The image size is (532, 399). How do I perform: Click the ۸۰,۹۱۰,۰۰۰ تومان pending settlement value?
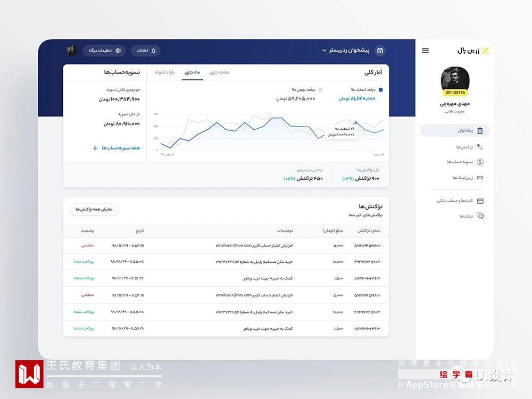point(122,124)
